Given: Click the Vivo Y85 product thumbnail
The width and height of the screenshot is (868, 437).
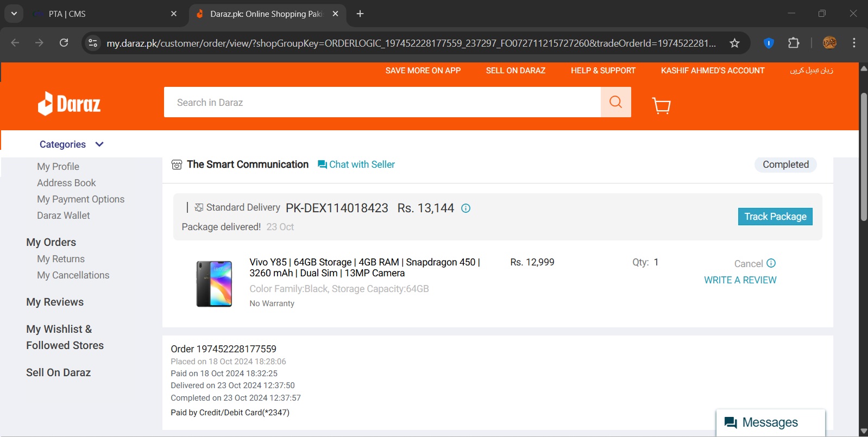Looking at the screenshot, I should pyautogui.click(x=214, y=283).
